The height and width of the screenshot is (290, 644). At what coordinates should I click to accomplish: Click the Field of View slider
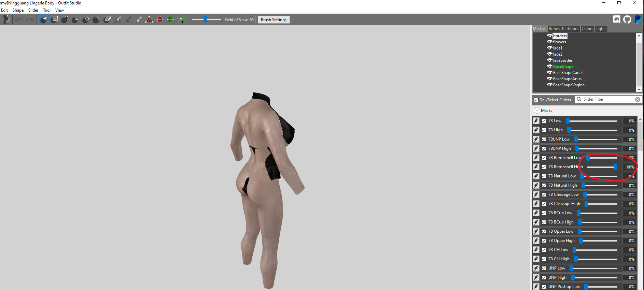(206, 19)
